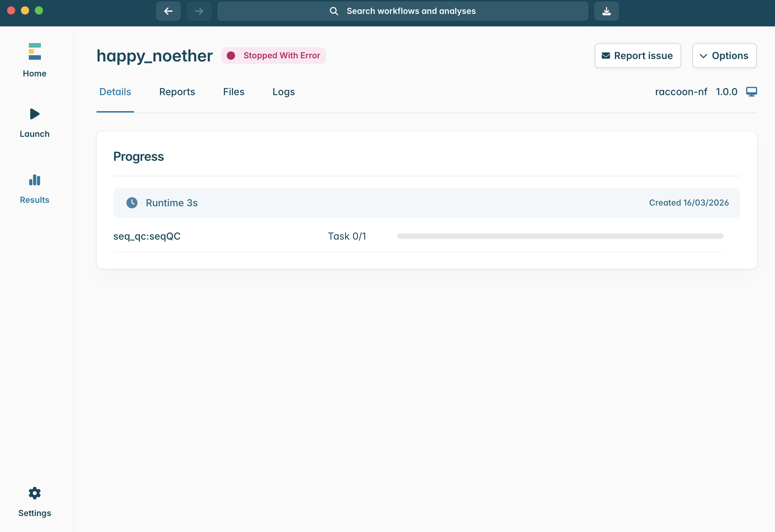The height and width of the screenshot is (532, 775).
Task: Click the back arrow navigation button
Action: [168, 11]
